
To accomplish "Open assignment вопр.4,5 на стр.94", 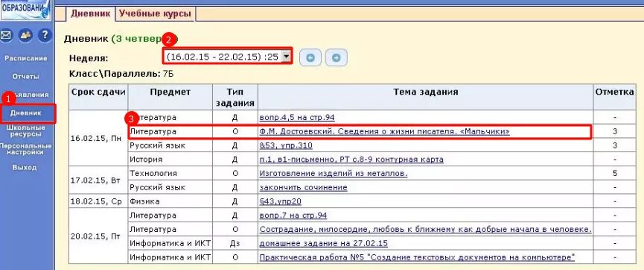I will click(x=297, y=118).
